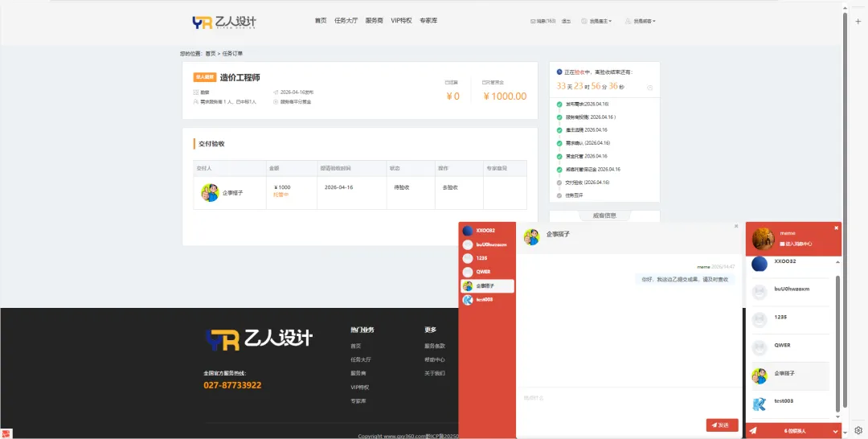The height and width of the screenshot is (439, 868).
Task: Collapse the acceptance countdown panel with the round arrow
Action: [650, 88]
